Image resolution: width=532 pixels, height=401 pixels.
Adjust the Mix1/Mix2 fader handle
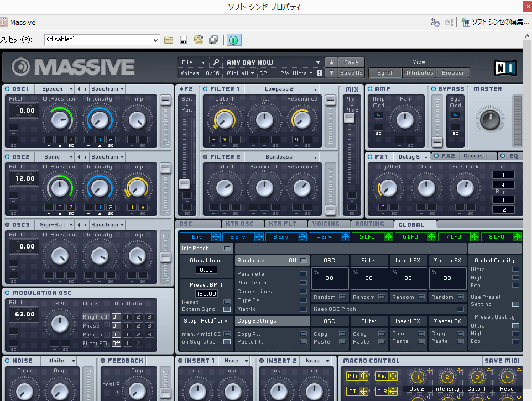[349, 118]
